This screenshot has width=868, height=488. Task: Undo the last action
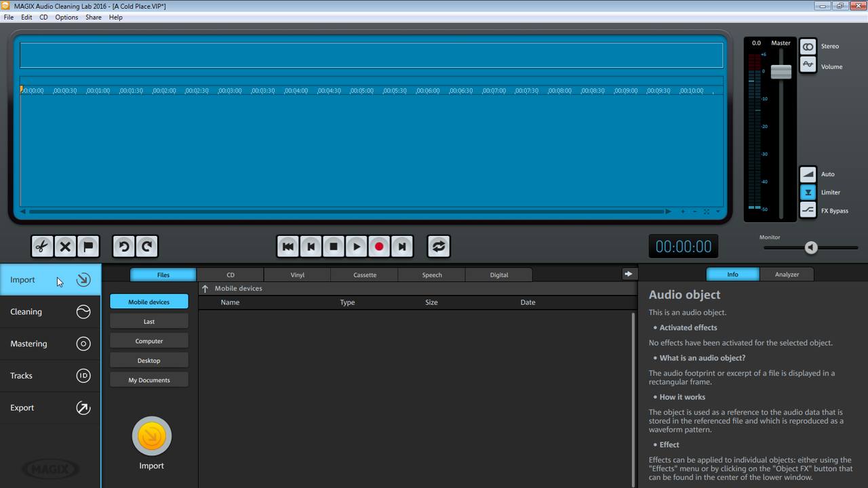pyautogui.click(x=123, y=247)
